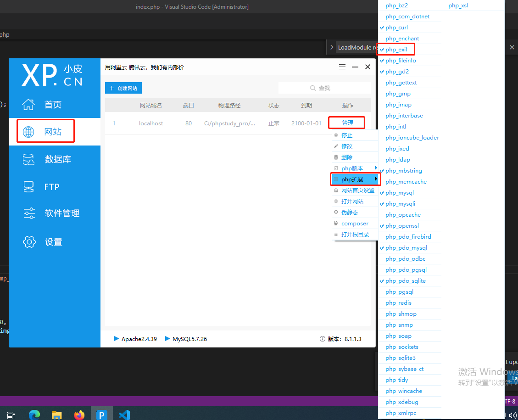This screenshot has width=518, height=420.
Task: Expand the php版本 submenu arrow
Action: [x=376, y=168]
